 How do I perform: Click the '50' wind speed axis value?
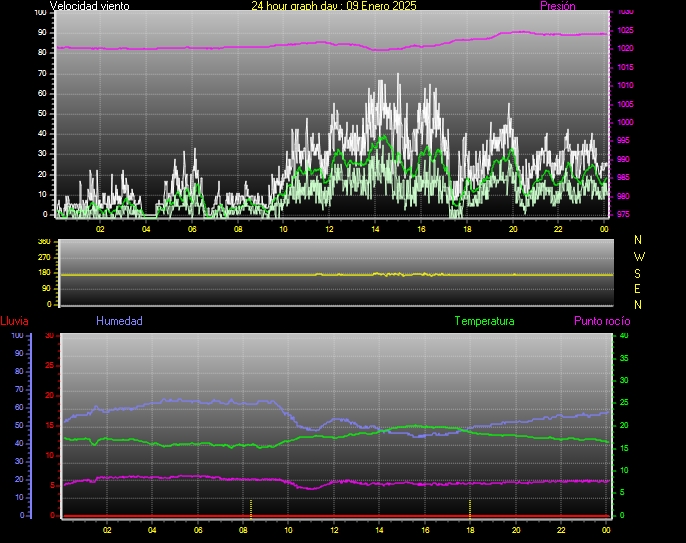[42, 113]
